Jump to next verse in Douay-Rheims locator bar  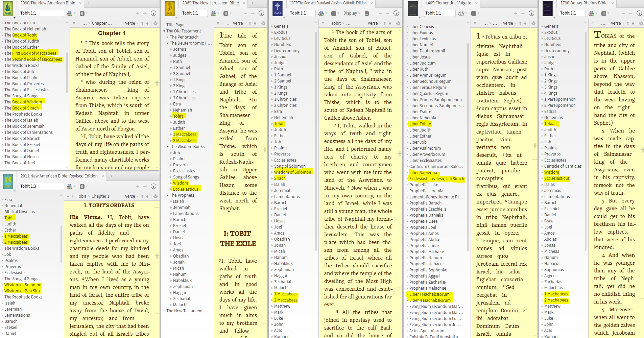(x=633, y=23)
